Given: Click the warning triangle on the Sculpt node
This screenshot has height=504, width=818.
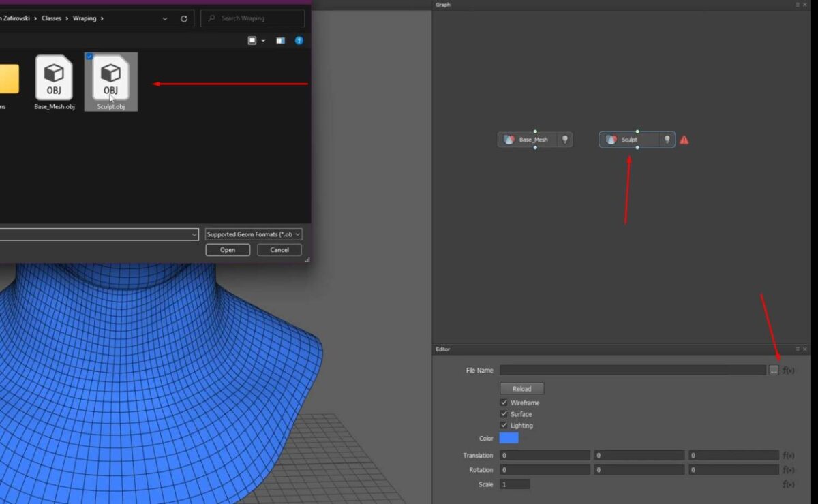Looking at the screenshot, I should (x=684, y=140).
